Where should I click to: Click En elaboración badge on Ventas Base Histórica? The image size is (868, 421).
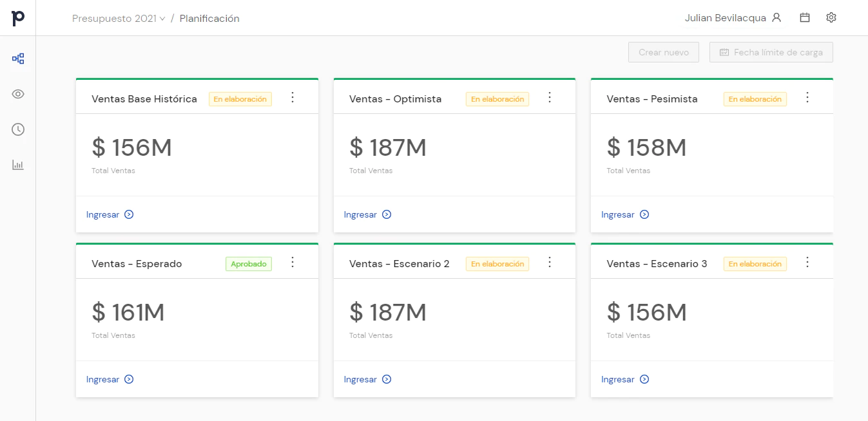240,99
